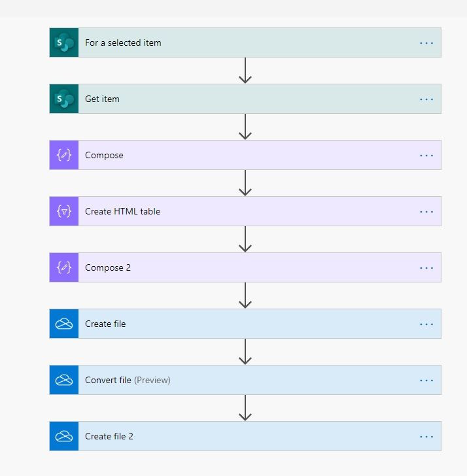
Task: Open the Get item step's ellipsis menu
Action: coord(426,99)
